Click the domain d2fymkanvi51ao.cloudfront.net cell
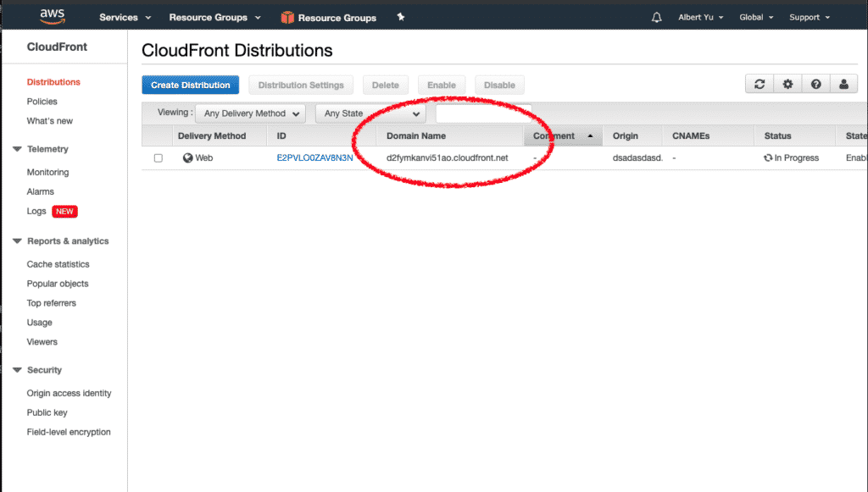Viewport: 868px width, 492px height. [448, 158]
